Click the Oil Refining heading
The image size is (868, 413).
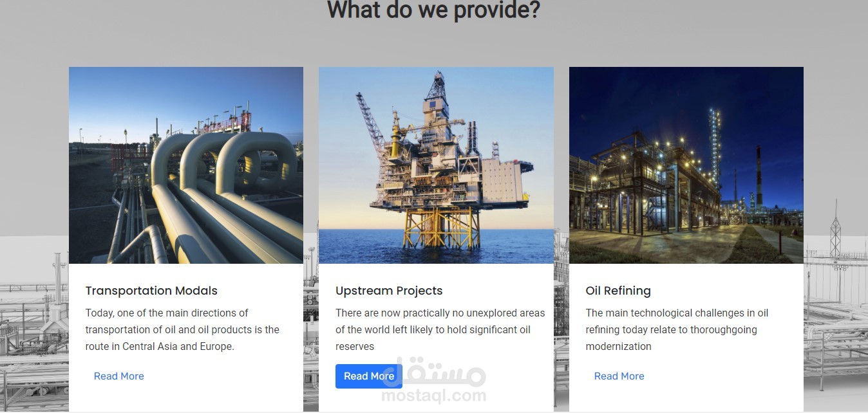[618, 291]
